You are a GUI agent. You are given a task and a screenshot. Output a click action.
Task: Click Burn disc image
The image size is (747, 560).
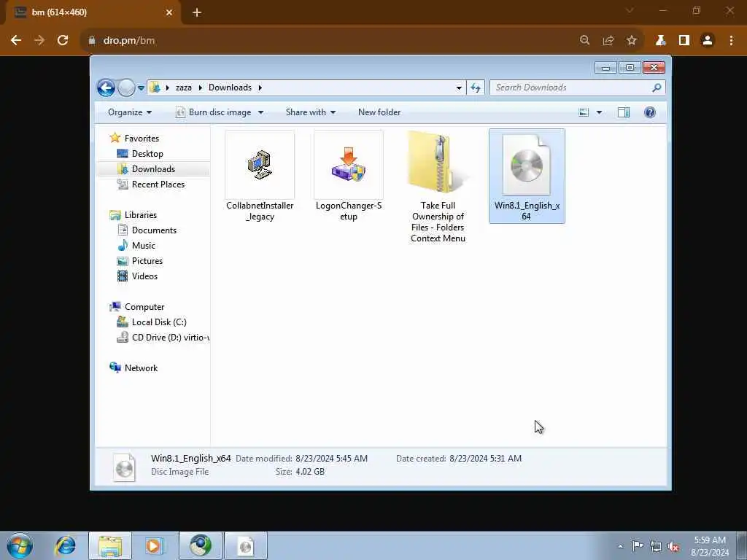click(214, 112)
